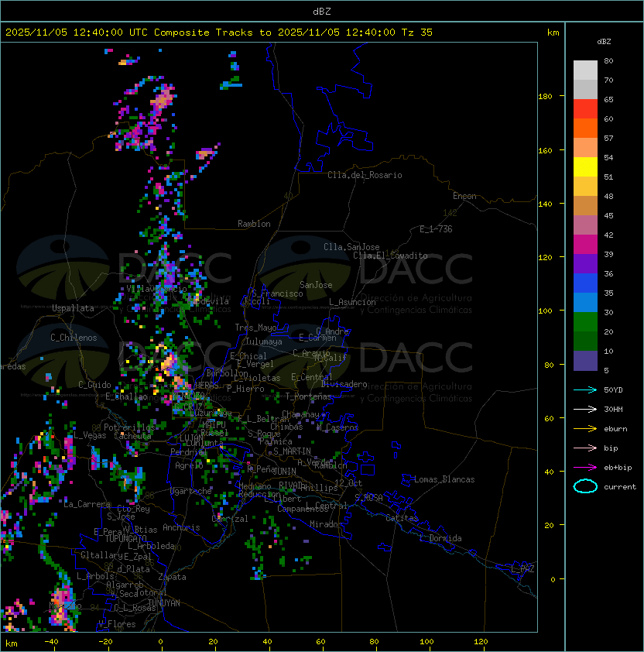Select the magenta swatch in the dBZ scale
644x652 pixels.
pos(585,245)
